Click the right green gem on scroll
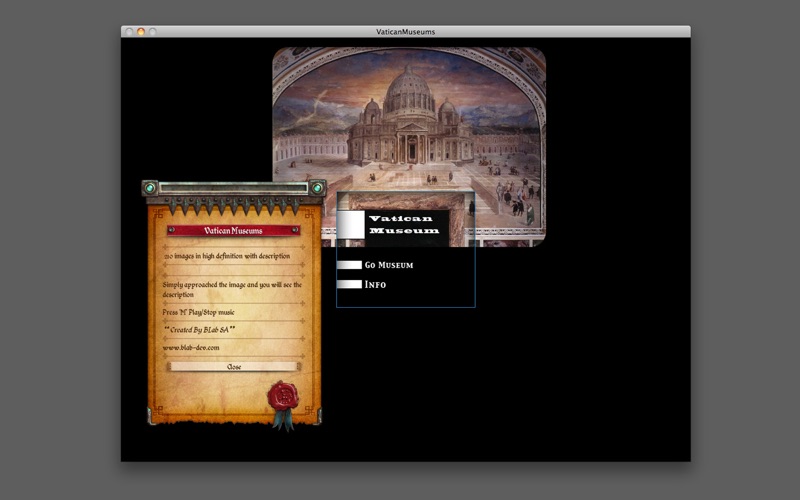The width and height of the screenshot is (800, 500). point(317,188)
